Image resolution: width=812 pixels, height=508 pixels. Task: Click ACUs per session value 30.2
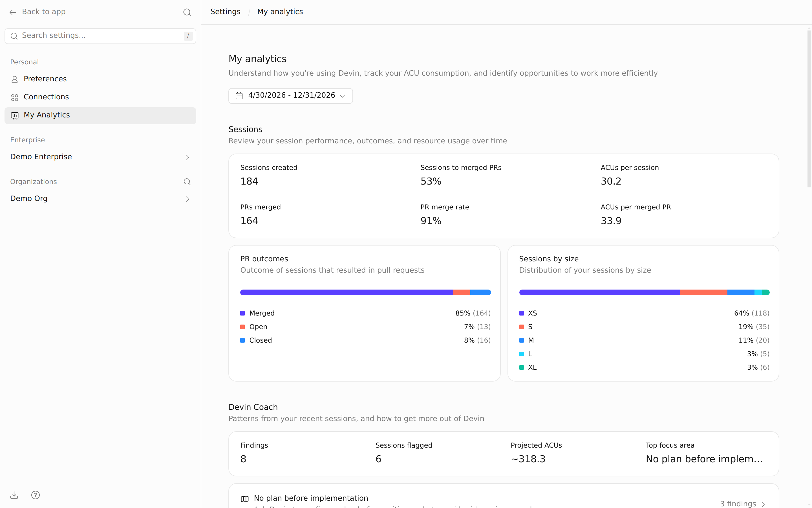coord(611,181)
